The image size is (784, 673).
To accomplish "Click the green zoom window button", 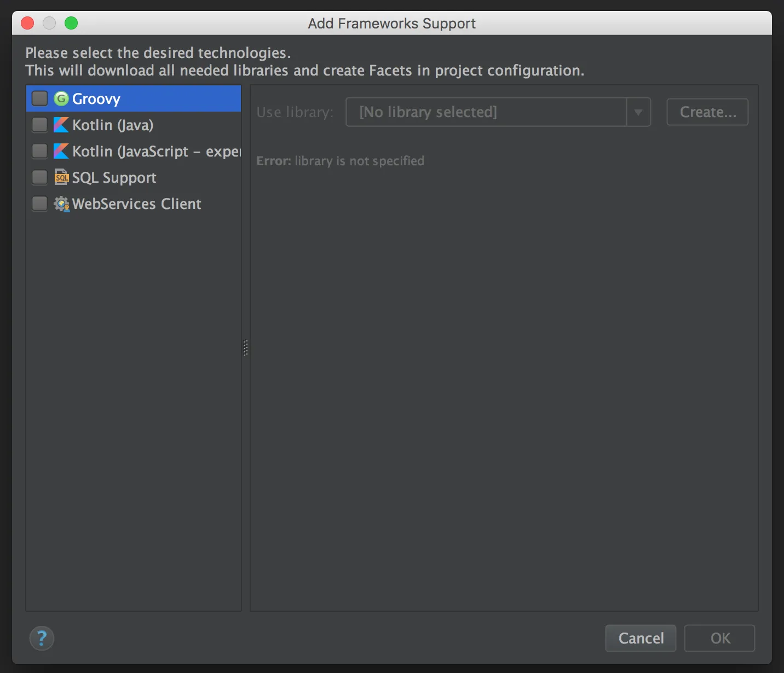I will coord(71,23).
